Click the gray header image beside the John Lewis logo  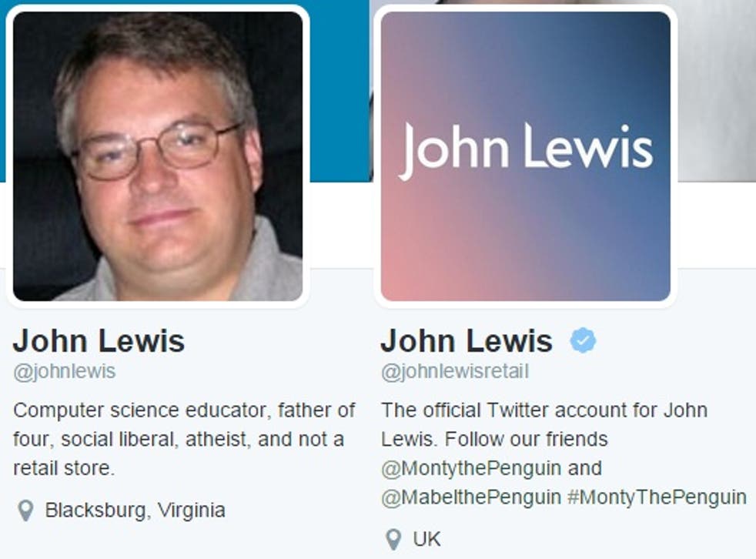[x=717, y=92]
